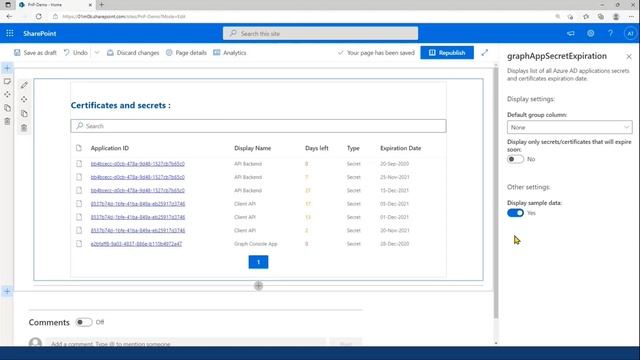Click the file icon in the 28-Dec-2020 row
This screenshot has height=360, width=640.
tap(79, 244)
